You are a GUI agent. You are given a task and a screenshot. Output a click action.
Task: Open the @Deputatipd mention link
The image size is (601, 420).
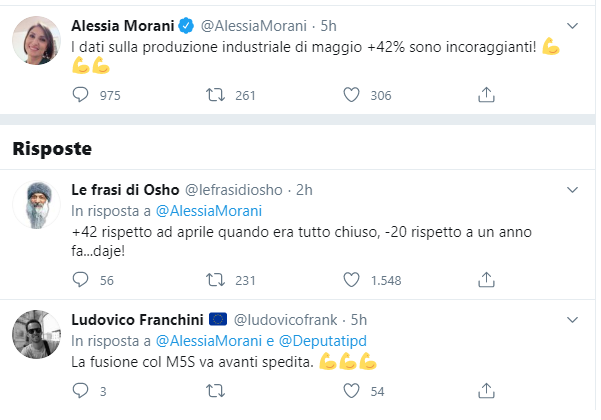click(323, 341)
